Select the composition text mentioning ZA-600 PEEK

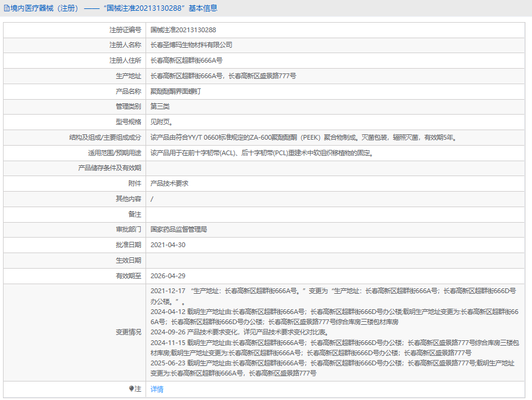(x=304, y=137)
